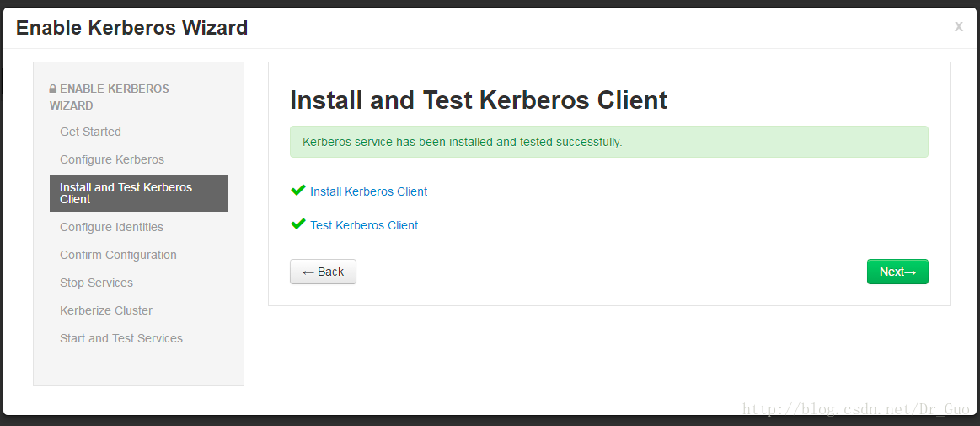
Task: Open the Stop Services step
Action: [96, 283]
